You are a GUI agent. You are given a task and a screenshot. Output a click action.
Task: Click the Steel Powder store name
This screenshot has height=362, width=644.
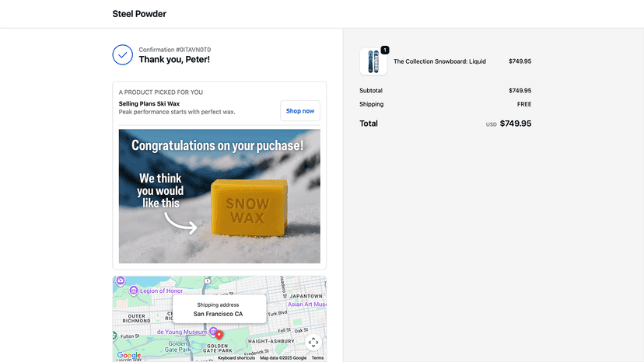coord(139,14)
